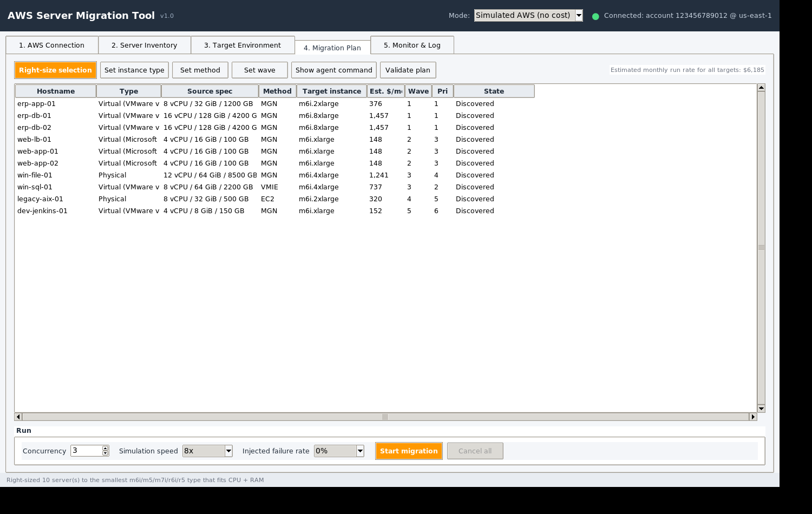Sort by State column header
The height and width of the screenshot is (514, 812).
coord(494,91)
